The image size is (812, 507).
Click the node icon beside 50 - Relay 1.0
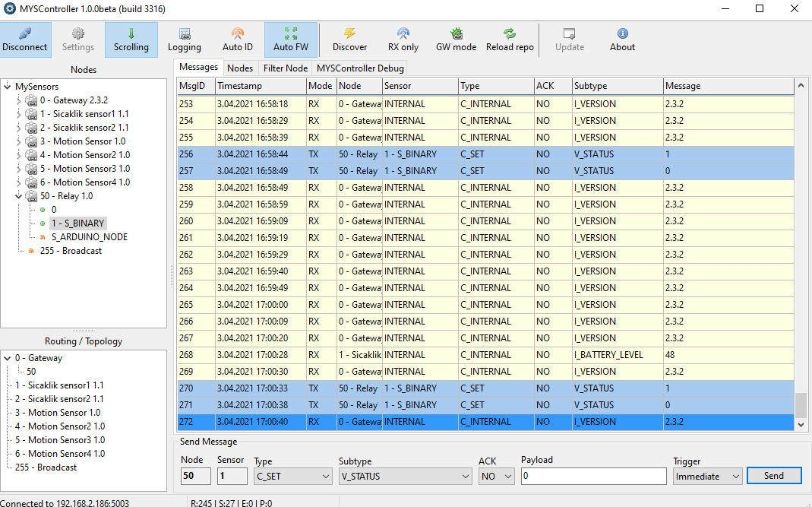32,196
